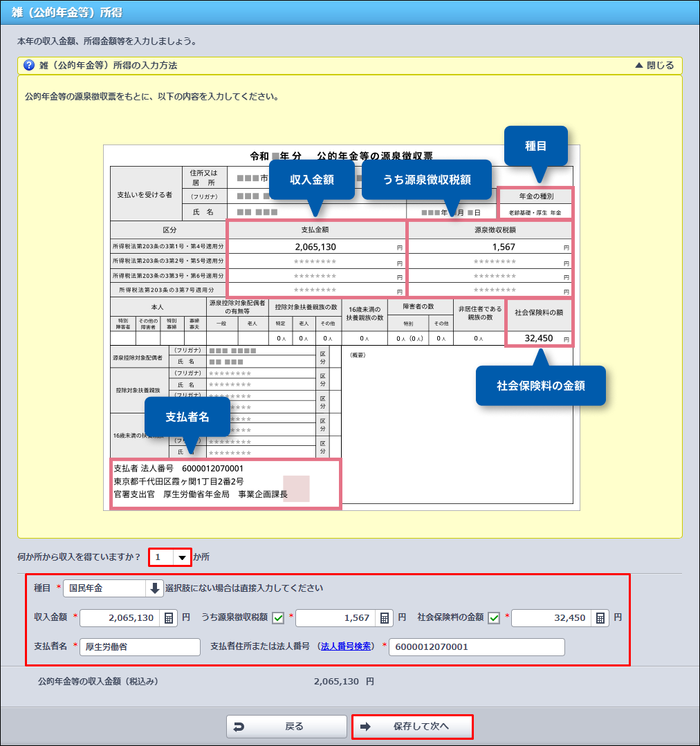Image resolution: width=700 pixels, height=746 pixels.
Task: Click the sample 源泉徴収票 image
Action: coord(341,328)
